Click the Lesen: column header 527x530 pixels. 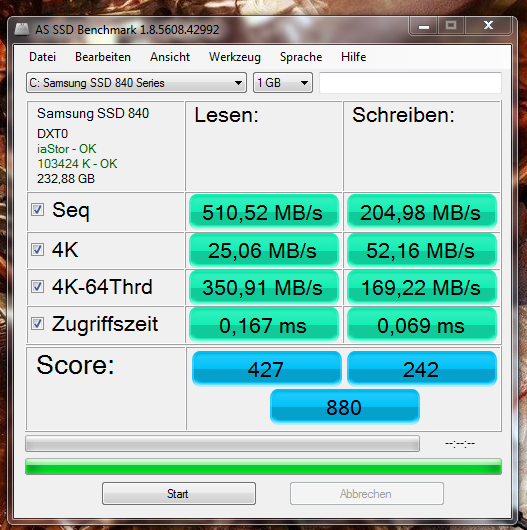coord(226,115)
